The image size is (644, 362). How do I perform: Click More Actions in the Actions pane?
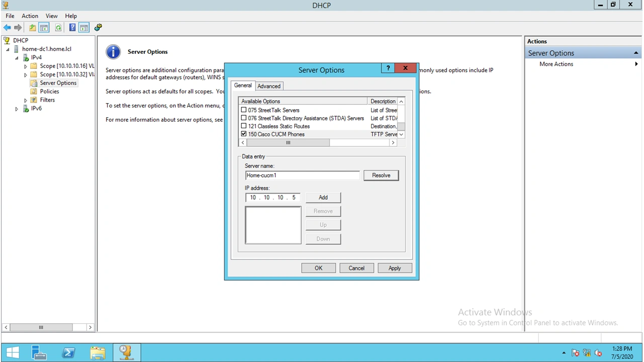pyautogui.click(x=556, y=64)
